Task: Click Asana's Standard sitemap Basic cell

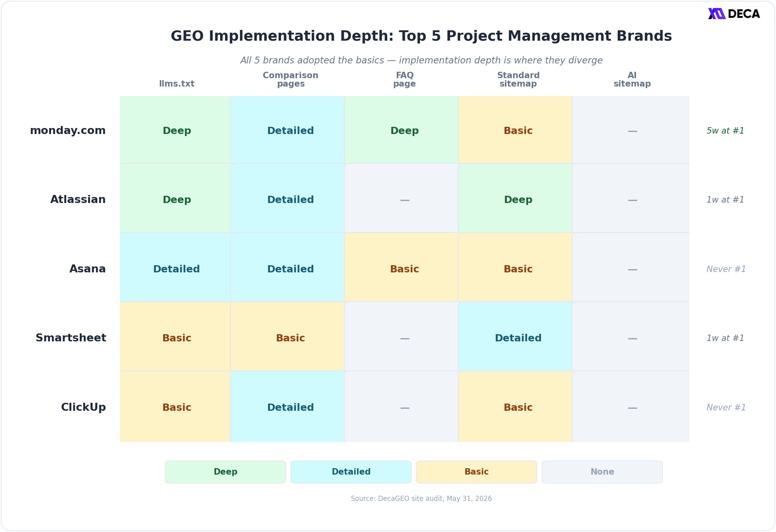Action: (516, 268)
